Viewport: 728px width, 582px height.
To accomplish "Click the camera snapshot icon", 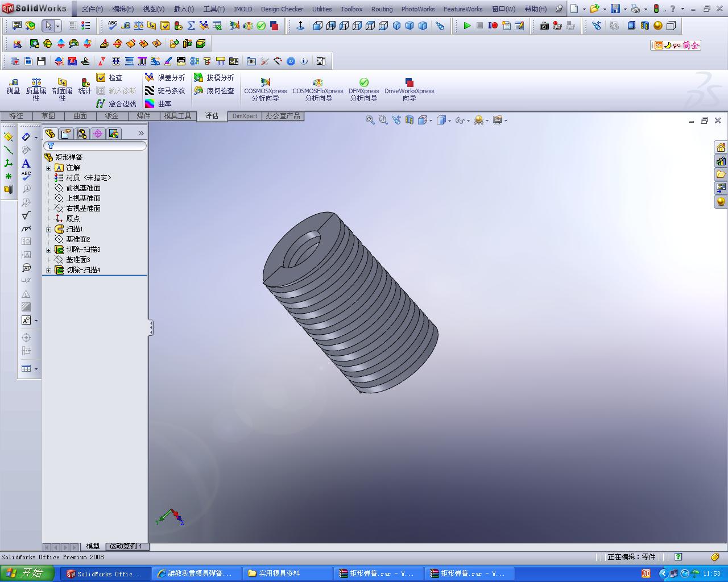I will tap(544, 26).
